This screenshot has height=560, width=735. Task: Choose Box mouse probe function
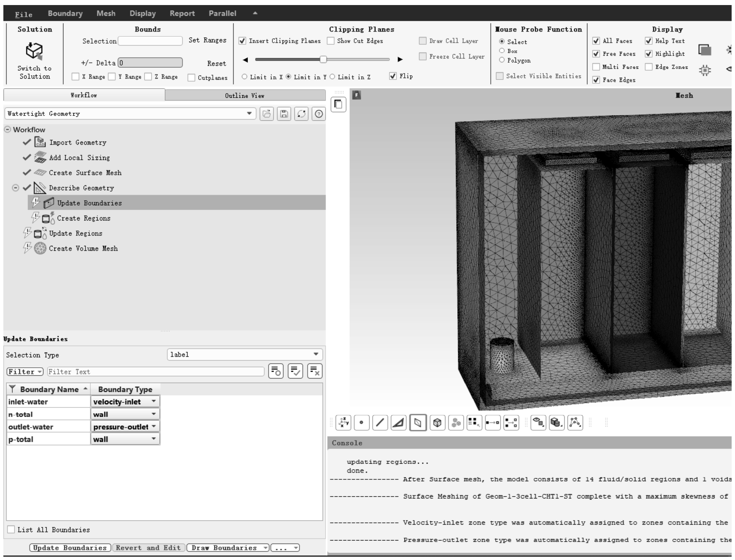[501, 51]
